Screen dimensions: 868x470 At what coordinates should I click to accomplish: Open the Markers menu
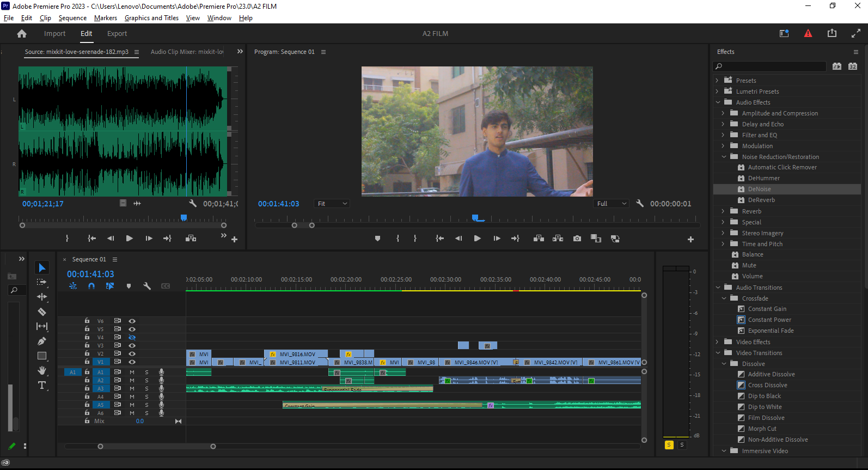[106, 18]
